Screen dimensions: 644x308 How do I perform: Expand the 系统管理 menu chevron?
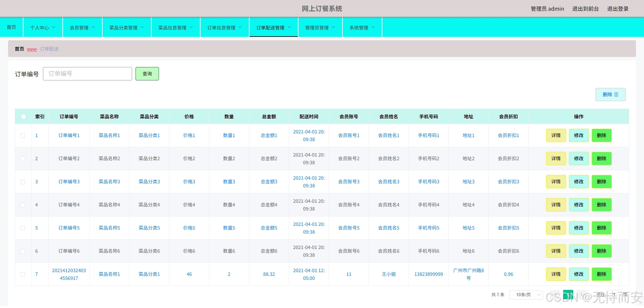point(373,27)
